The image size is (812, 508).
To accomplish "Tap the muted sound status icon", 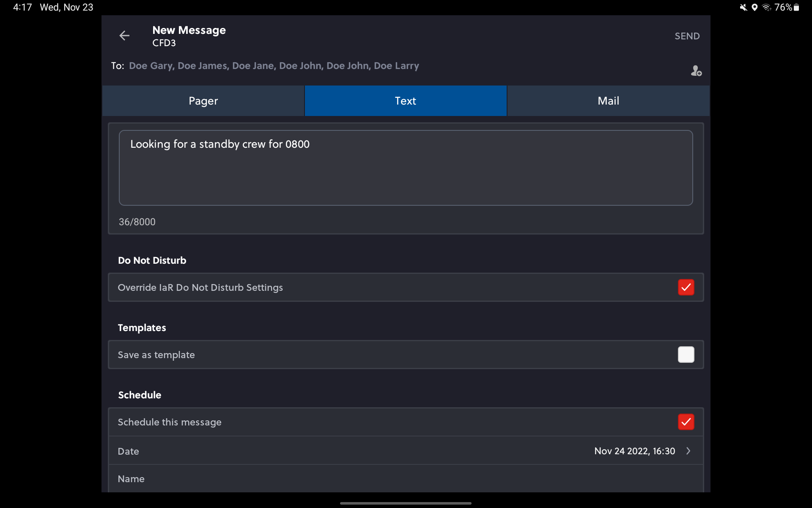I will [x=743, y=7].
